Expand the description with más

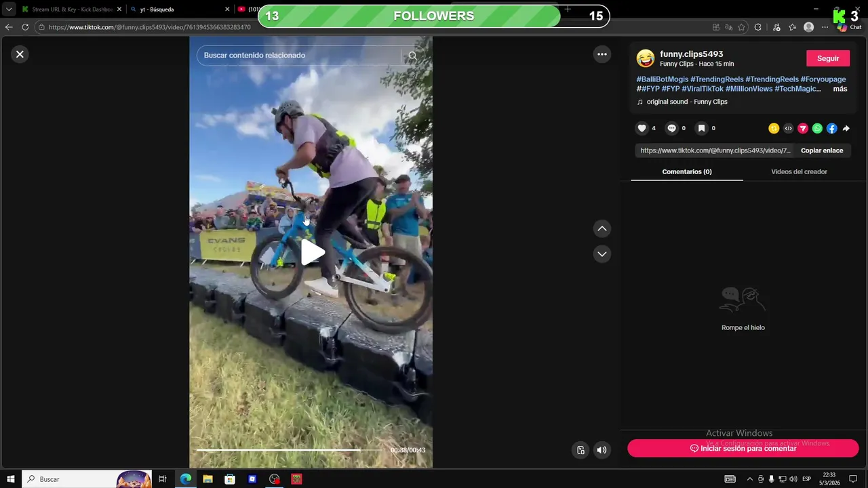[x=840, y=89]
